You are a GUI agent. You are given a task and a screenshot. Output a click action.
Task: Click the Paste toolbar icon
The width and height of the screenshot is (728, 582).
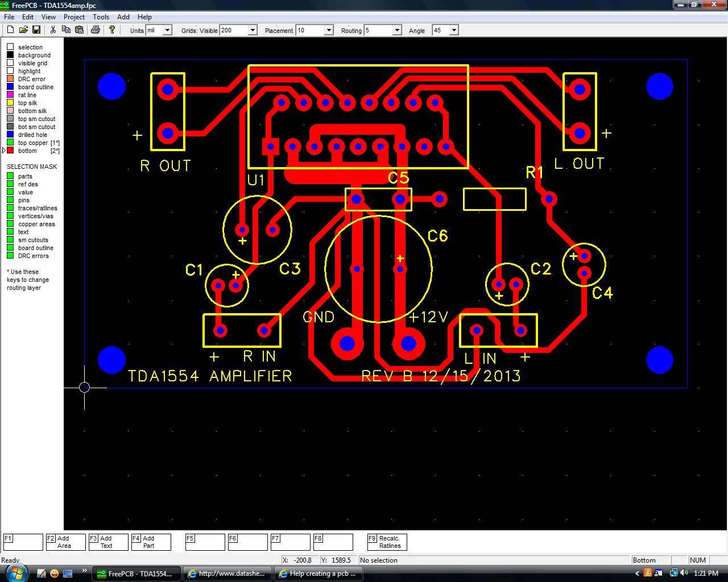(79, 30)
